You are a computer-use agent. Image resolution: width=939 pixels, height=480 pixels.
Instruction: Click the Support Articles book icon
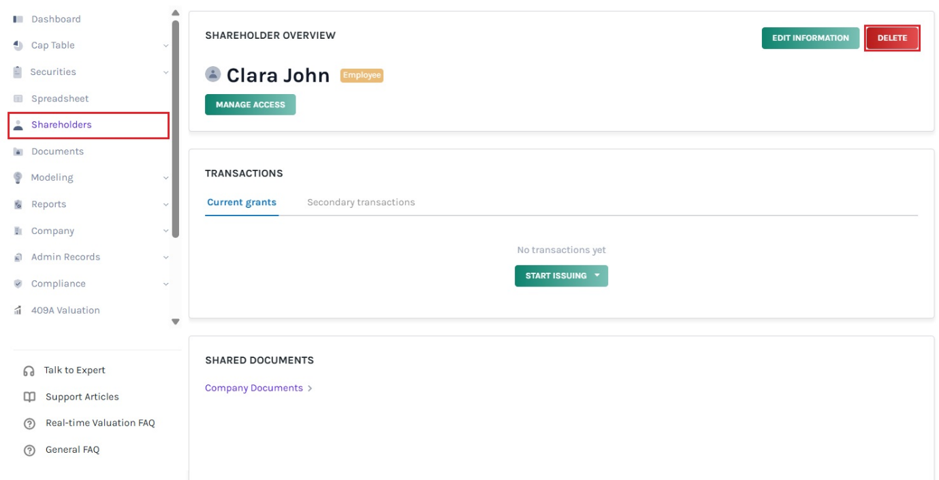coord(29,397)
